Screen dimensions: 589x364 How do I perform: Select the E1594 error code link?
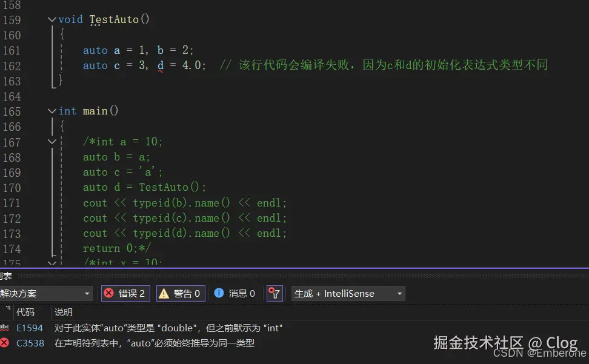(x=30, y=328)
